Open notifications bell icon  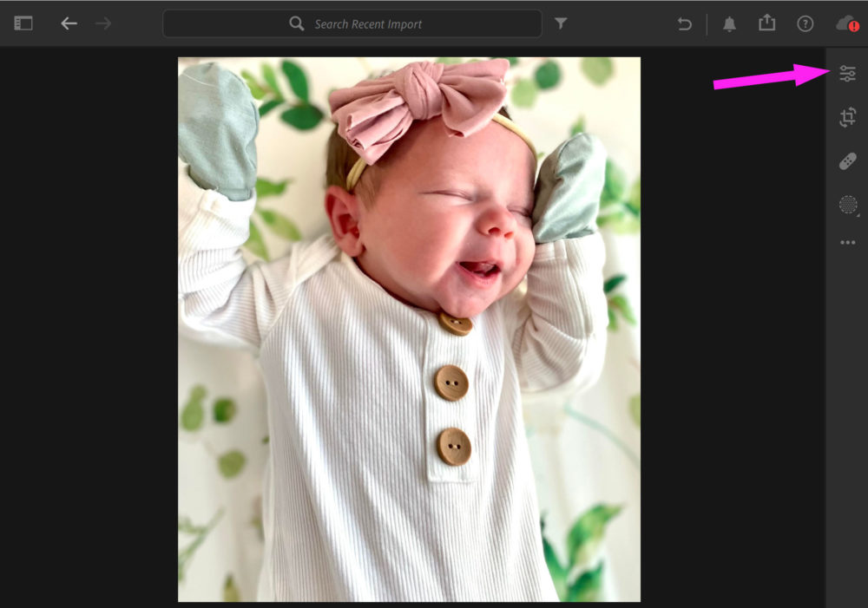click(730, 23)
